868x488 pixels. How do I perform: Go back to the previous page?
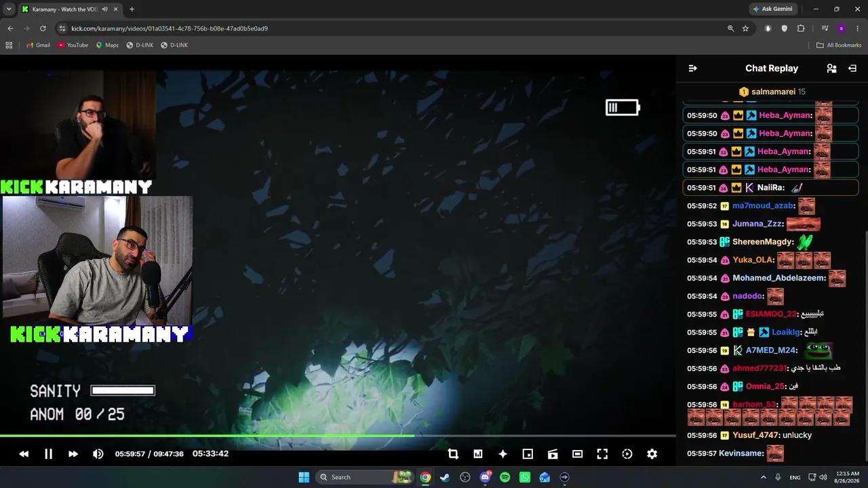(10, 28)
